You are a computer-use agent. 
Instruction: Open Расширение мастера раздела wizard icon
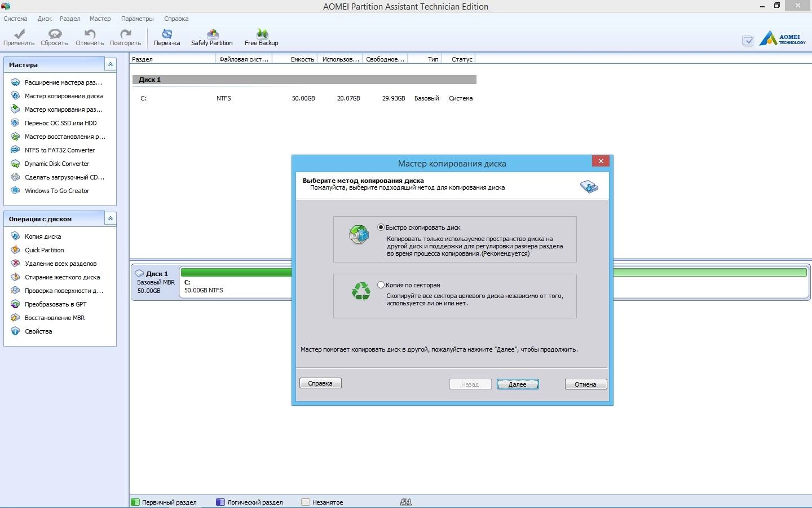click(15, 82)
